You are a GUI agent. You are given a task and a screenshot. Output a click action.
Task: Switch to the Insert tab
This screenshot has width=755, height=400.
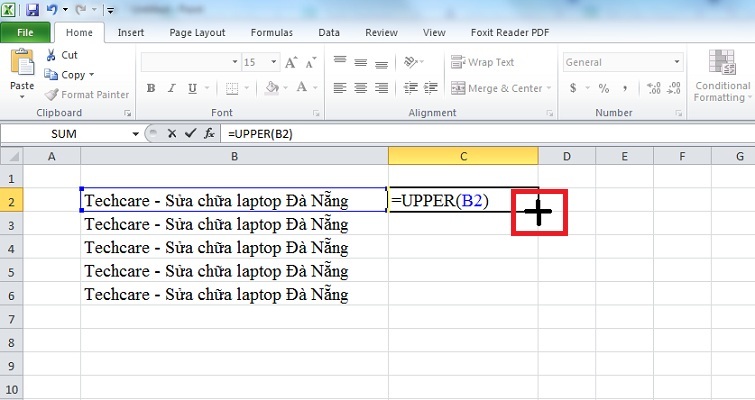click(130, 32)
